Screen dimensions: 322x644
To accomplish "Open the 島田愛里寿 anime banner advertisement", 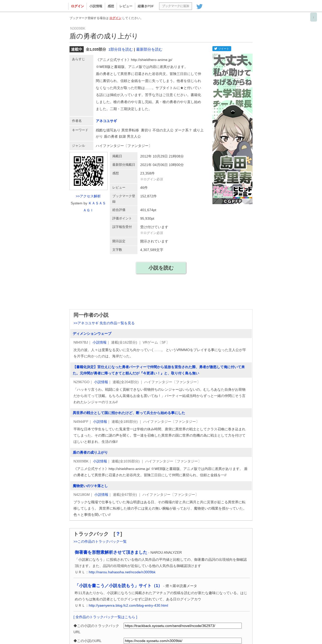I will (x=232, y=129).
